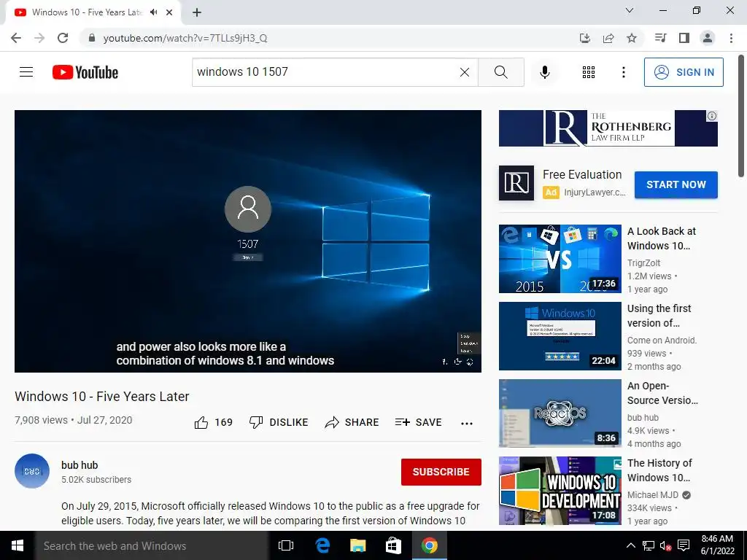Open Action Center notifications icon

click(x=684, y=545)
